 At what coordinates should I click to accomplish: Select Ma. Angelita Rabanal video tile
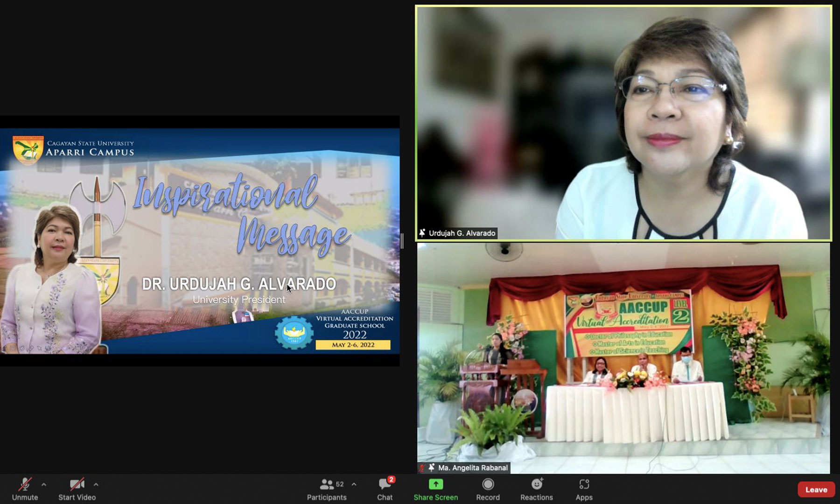tap(623, 358)
